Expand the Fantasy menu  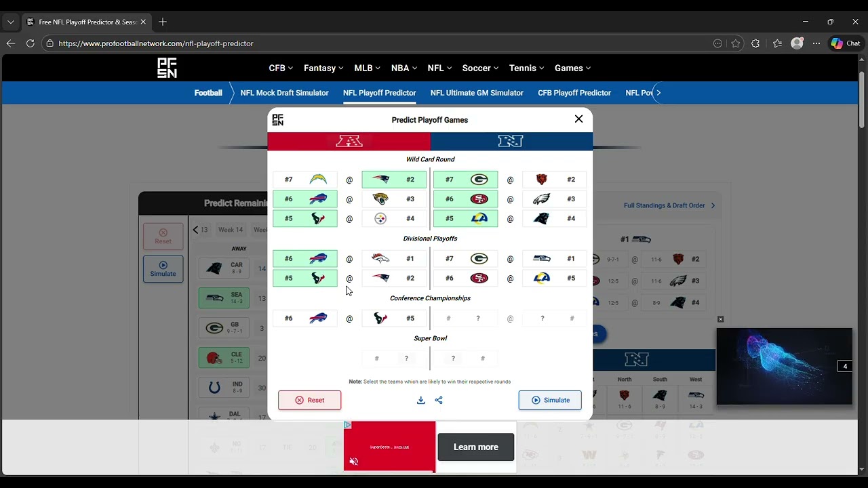tap(323, 68)
